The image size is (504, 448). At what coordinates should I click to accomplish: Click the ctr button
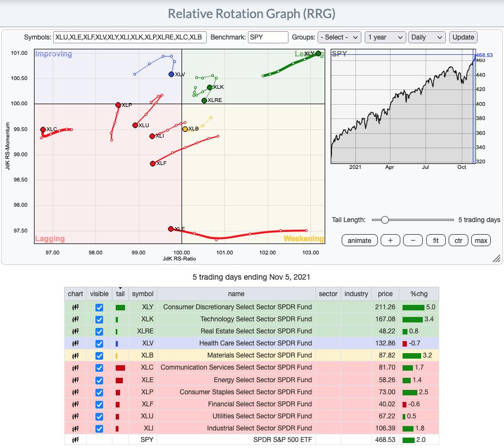click(458, 240)
